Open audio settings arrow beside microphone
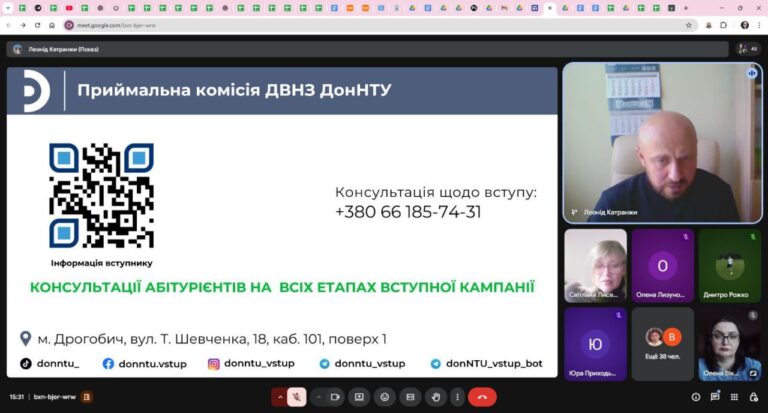The image size is (768, 413). (280, 397)
